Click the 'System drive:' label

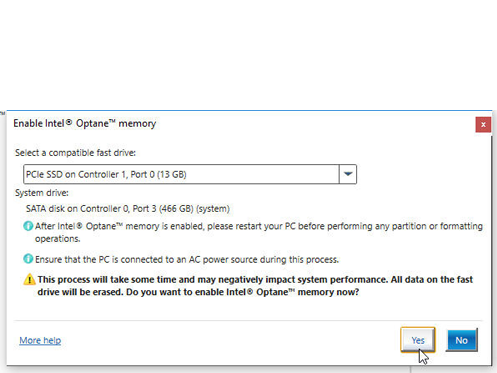coord(42,193)
